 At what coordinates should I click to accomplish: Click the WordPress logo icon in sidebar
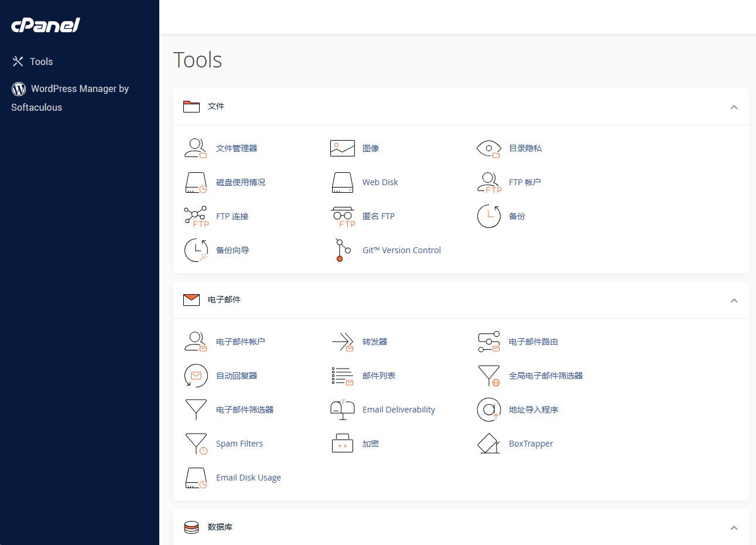coord(19,88)
